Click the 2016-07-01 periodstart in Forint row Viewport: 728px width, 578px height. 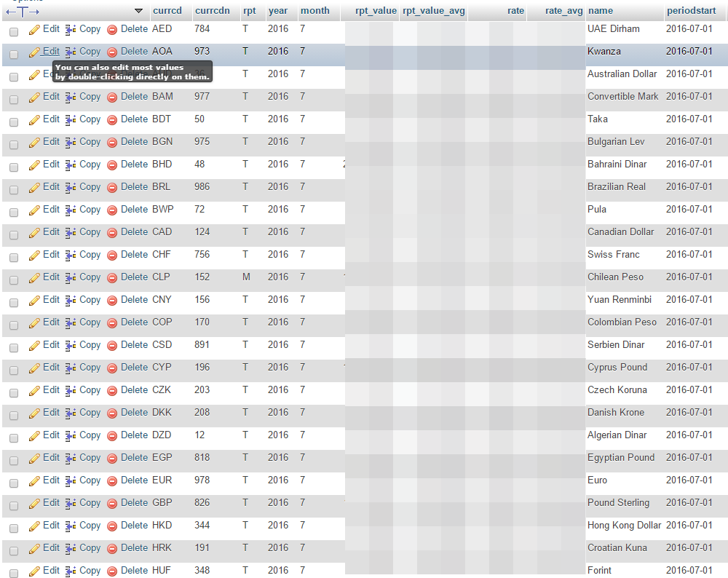(x=689, y=570)
